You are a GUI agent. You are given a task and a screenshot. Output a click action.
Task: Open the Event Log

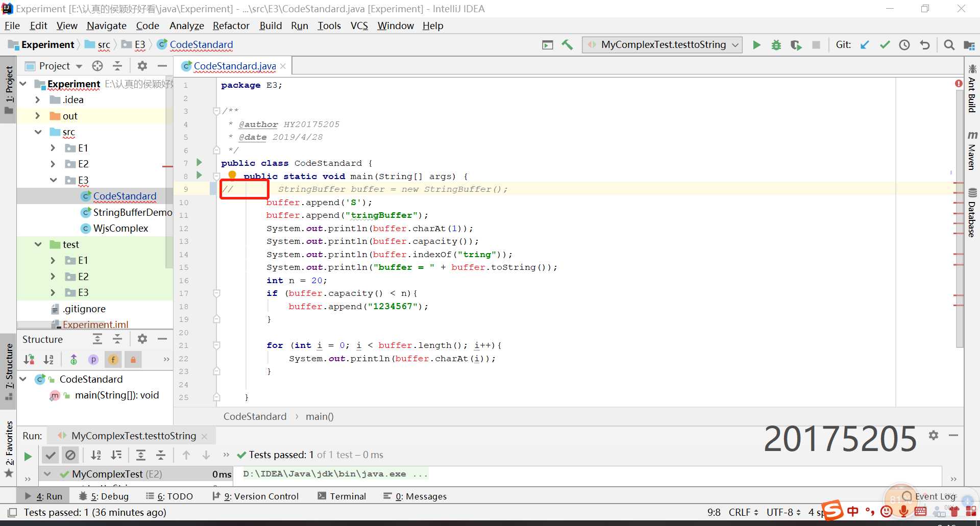[929, 496]
